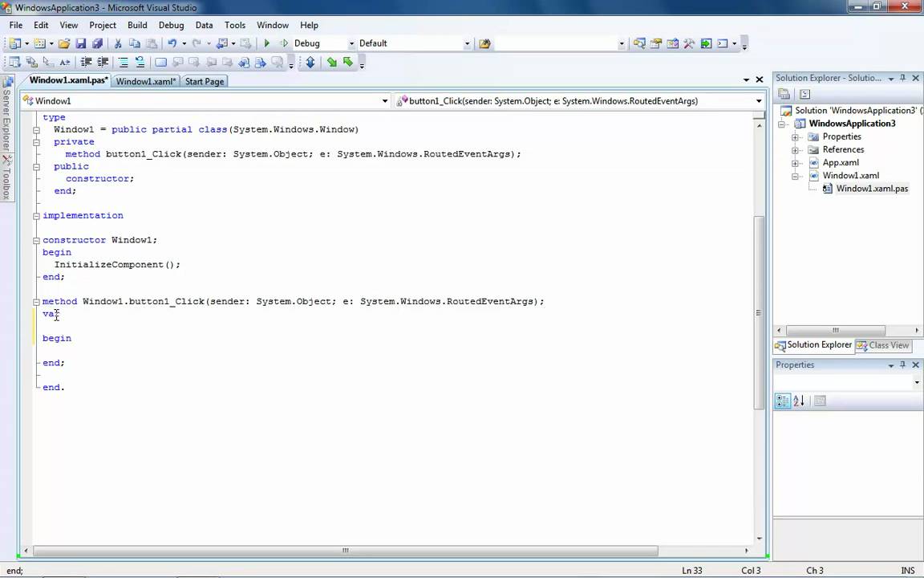Image resolution: width=924 pixels, height=578 pixels.
Task: Click the Start Without Debugging outline arrow
Action: pyautogui.click(x=284, y=43)
